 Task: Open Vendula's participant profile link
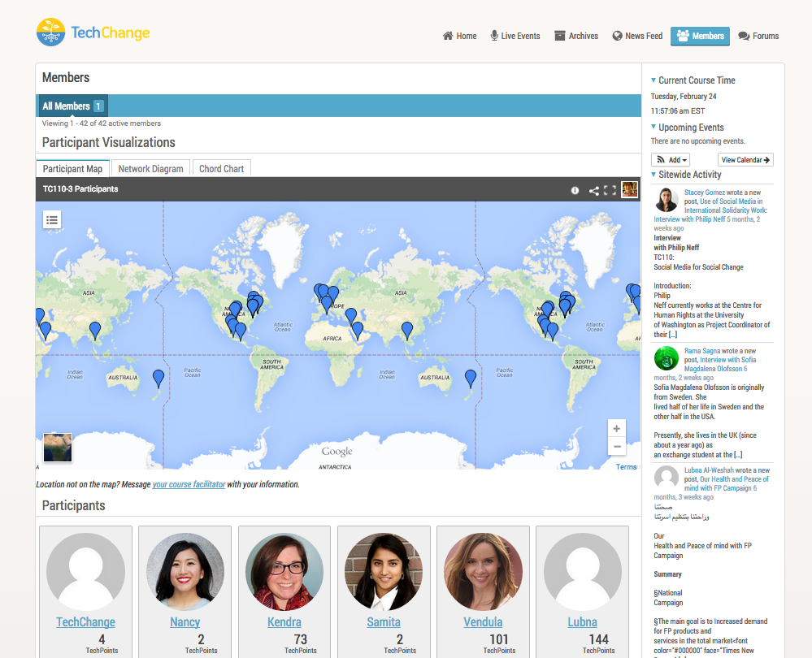pyautogui.click(x=483, y=621)
